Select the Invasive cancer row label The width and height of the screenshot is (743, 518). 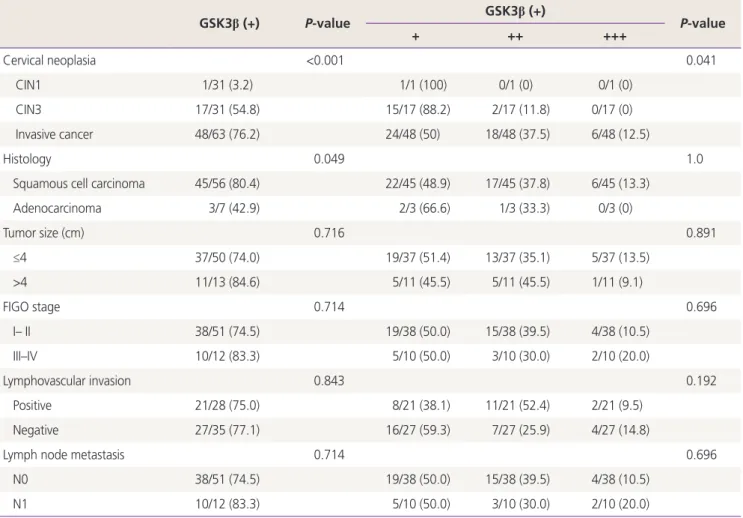(54, 135)
